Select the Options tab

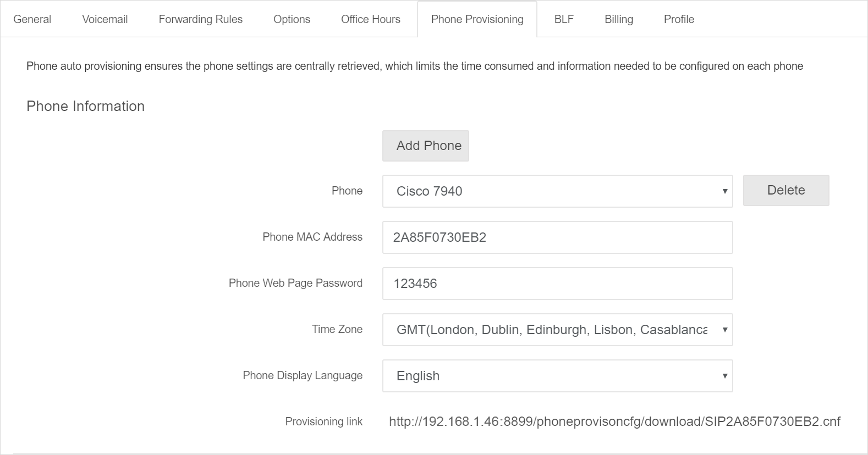292,19
